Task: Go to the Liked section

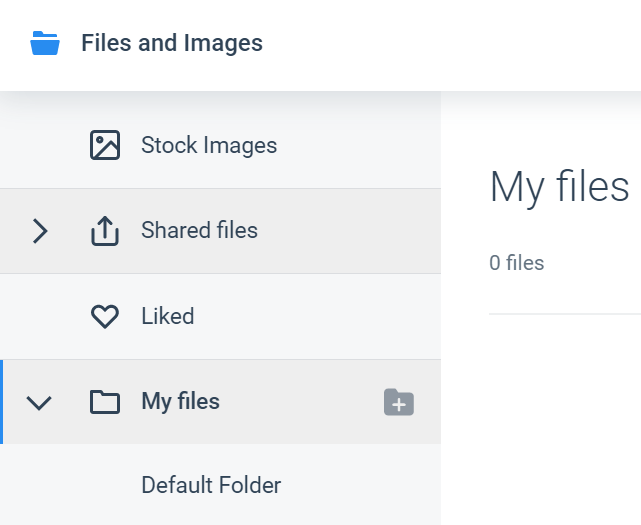Action: (220, 316)
